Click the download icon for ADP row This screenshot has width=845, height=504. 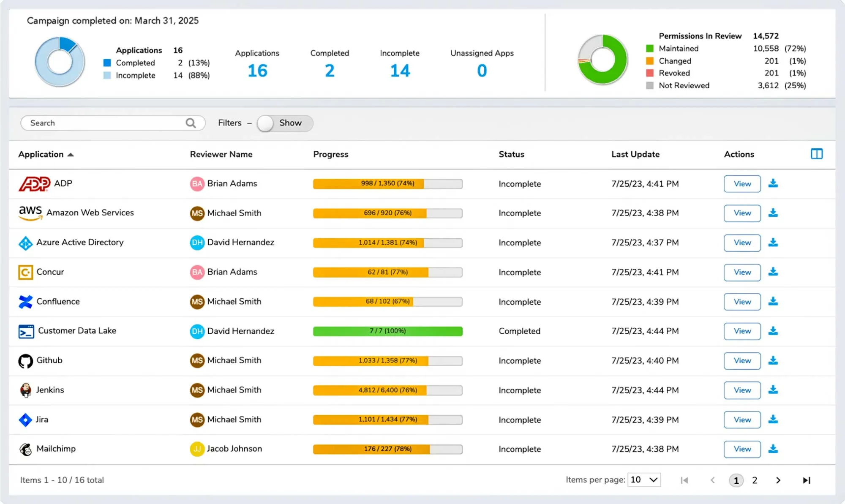[x=773, y=183]
